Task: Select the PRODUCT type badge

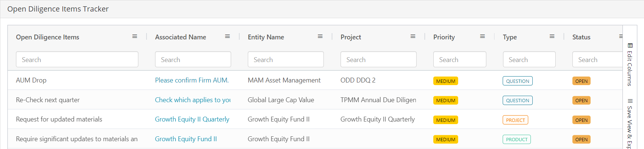Action: click(x=517, y=139)
